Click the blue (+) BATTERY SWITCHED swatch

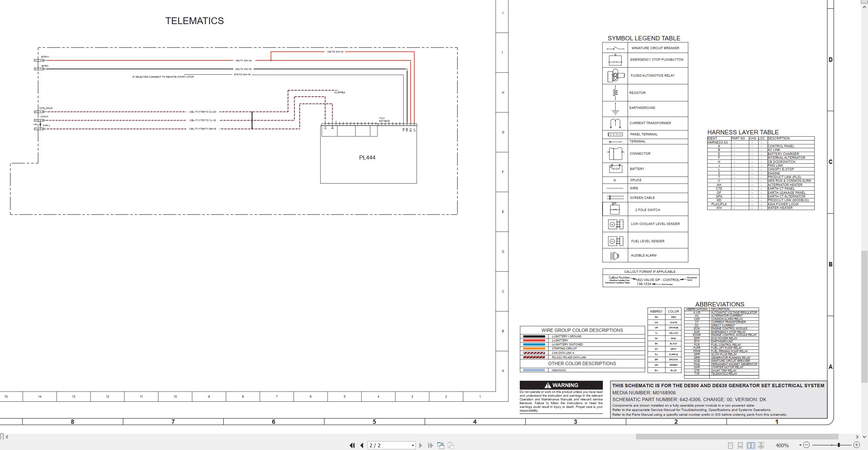coord(534,344)
